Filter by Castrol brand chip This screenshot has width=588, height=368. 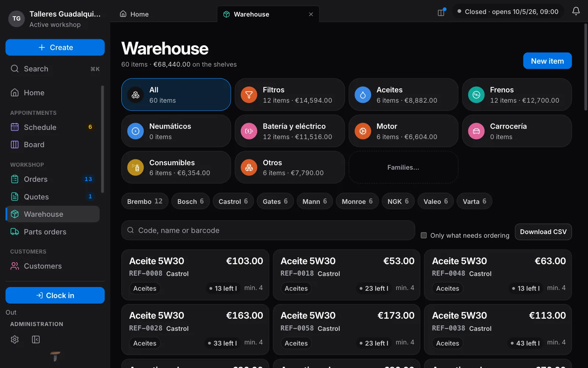(233, 201)
